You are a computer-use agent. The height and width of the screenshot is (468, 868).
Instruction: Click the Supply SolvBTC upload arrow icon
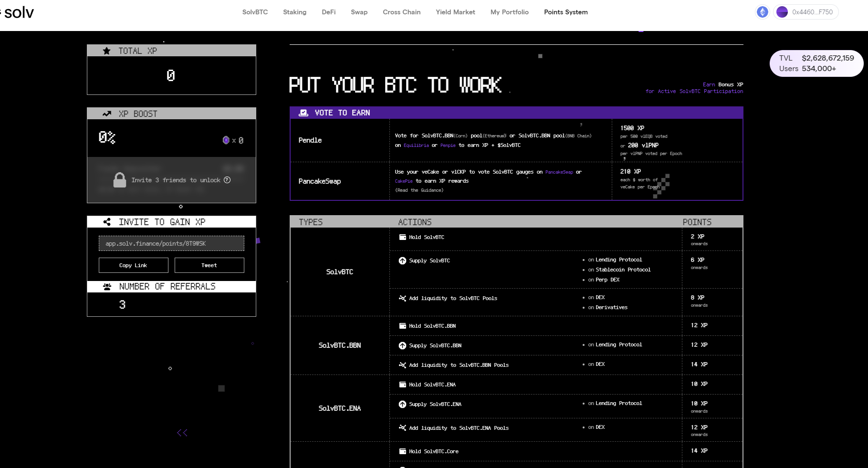402,260
